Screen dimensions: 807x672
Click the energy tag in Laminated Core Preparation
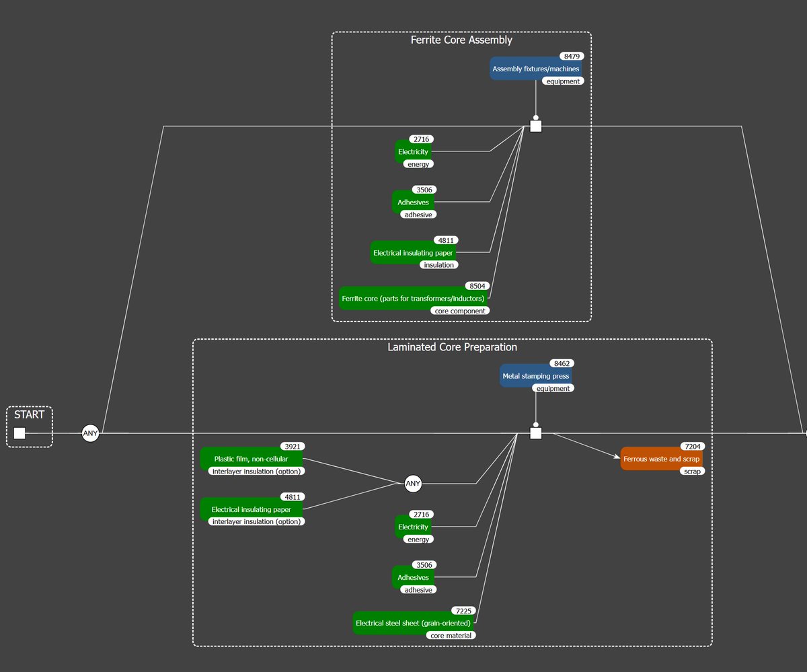pyautogui.click(x=418, y=539)
